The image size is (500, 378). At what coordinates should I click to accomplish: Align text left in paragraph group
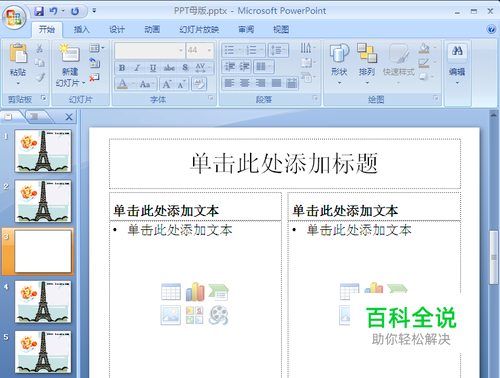tap(229, 83)
